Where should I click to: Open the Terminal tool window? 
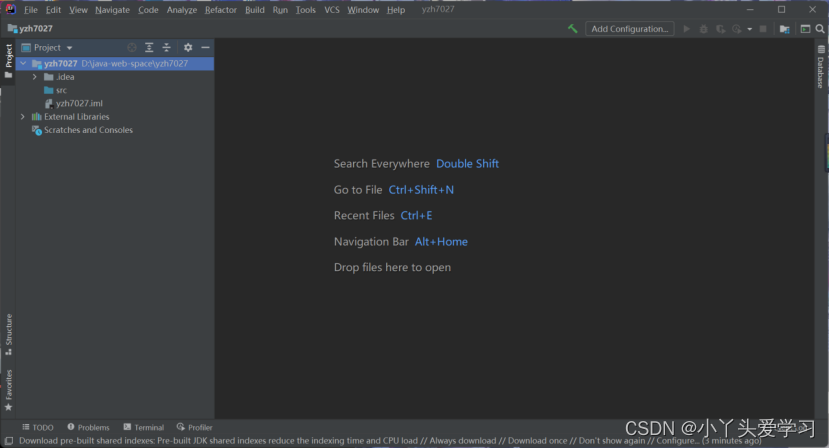(143, 427)
